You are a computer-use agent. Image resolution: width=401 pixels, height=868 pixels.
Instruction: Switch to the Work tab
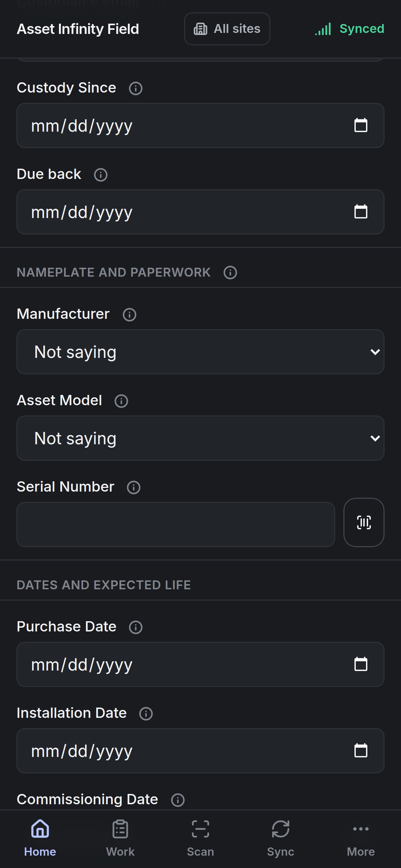point(120,838)
